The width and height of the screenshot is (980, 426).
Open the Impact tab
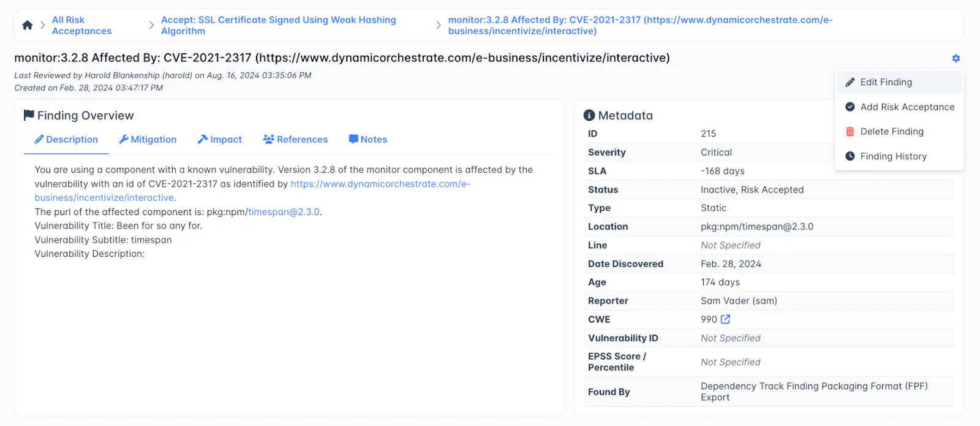coord(219,140)
